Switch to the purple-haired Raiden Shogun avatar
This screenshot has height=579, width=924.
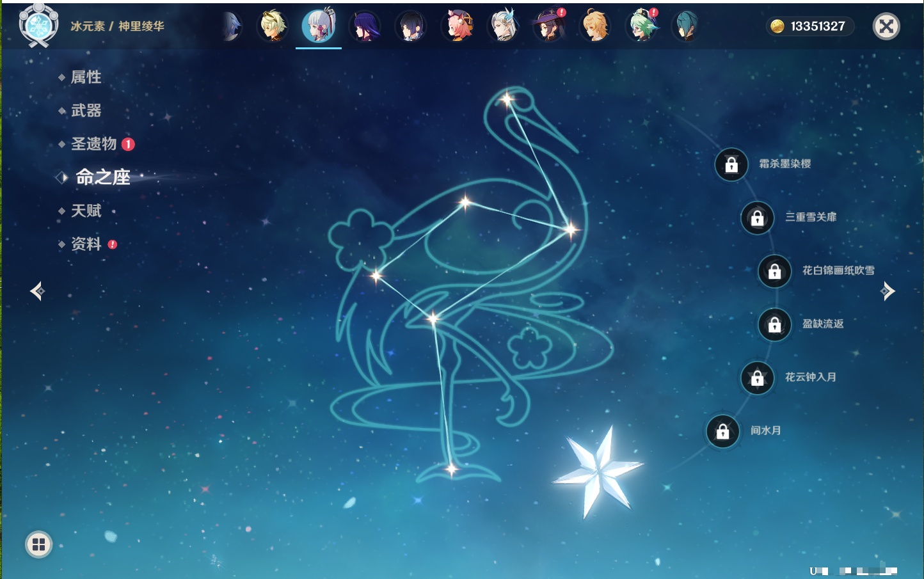[x=365, y=27]
